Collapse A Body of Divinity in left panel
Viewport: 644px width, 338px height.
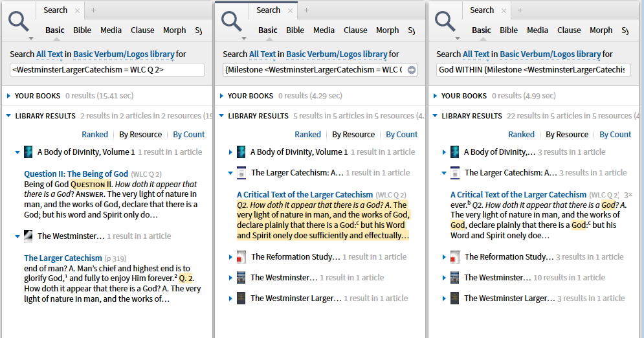[17, 152]
